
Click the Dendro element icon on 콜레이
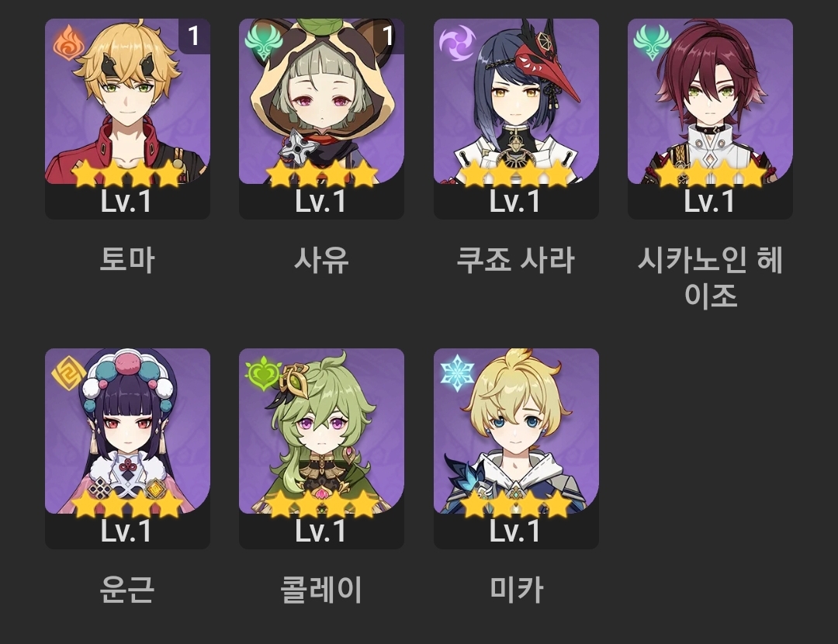click(263, 372)
